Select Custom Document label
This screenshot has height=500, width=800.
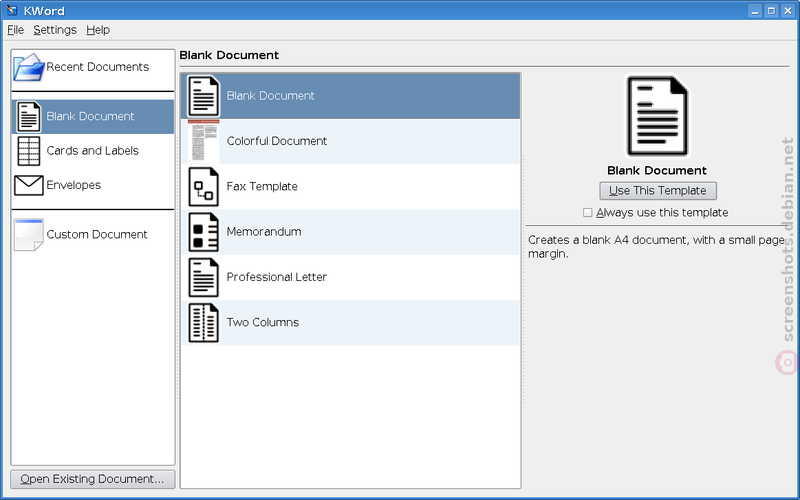(x=97, y=235)
